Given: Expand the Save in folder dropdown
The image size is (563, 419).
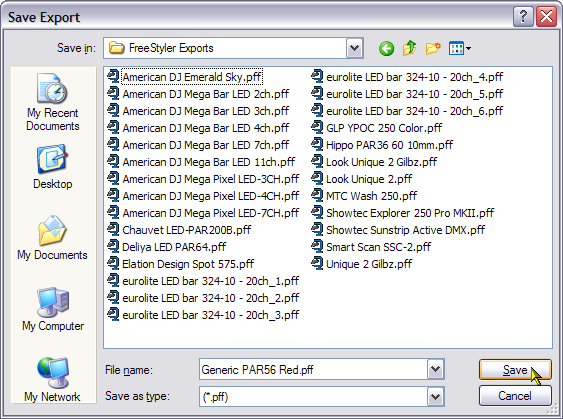Looking at the screenshot, I should point(355,48).
